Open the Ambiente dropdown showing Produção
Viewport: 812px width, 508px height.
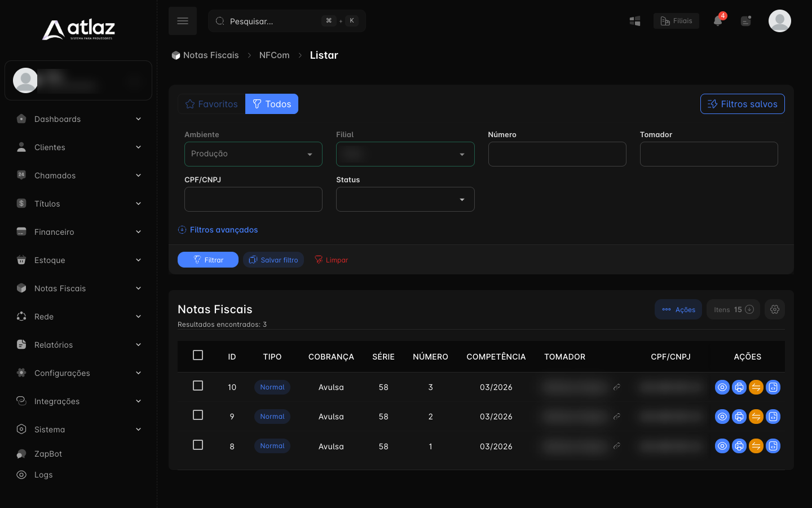[253, 154]
